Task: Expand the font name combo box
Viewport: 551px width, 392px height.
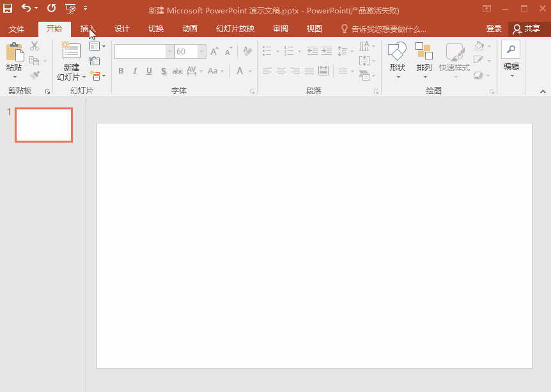Action: [x=169, y=52]
